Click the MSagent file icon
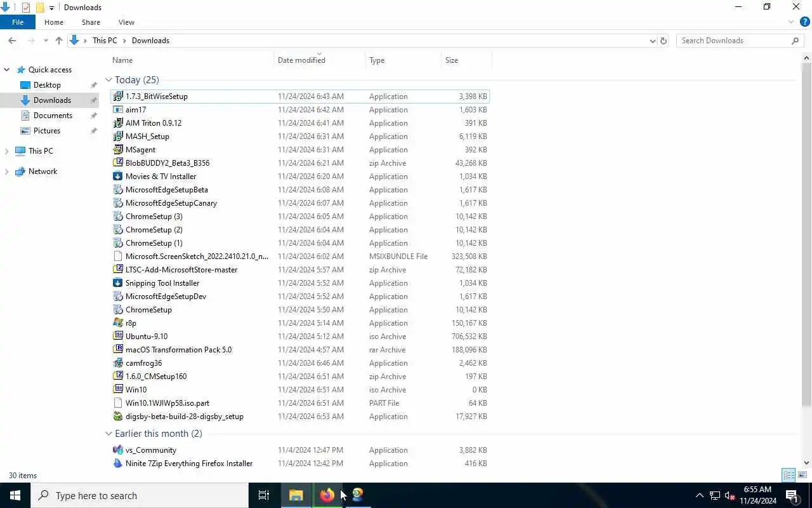The image size is (812, 508). [118, 150]
